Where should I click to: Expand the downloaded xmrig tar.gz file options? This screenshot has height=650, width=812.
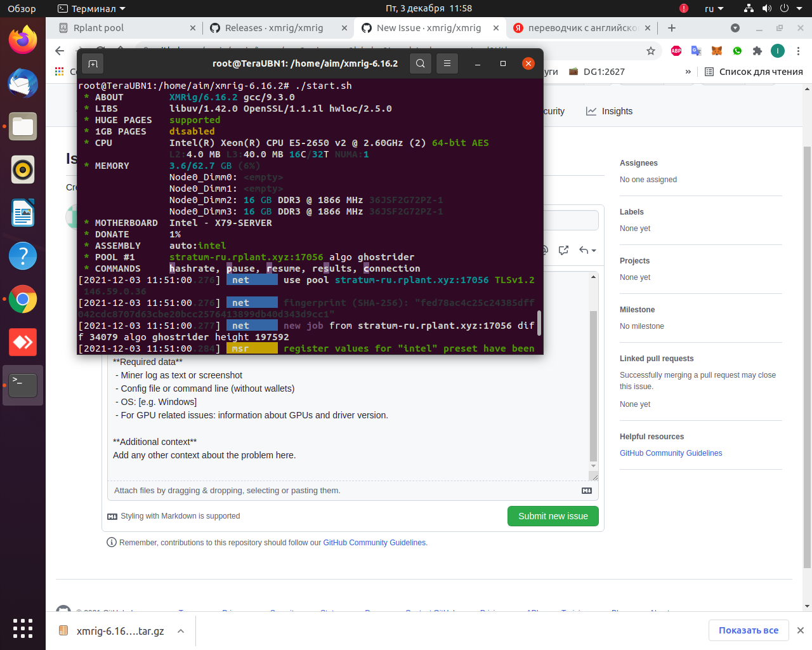point(180,630)
